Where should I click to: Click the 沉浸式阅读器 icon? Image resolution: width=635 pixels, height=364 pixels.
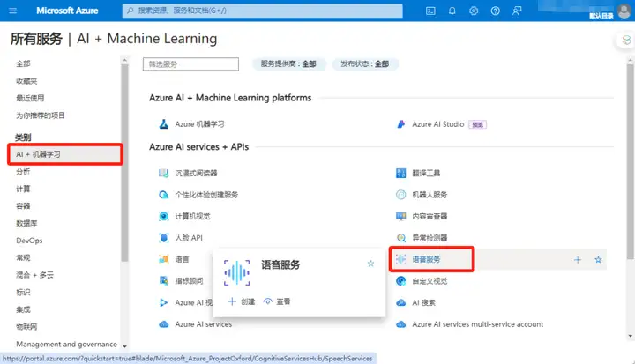point(164,174)
